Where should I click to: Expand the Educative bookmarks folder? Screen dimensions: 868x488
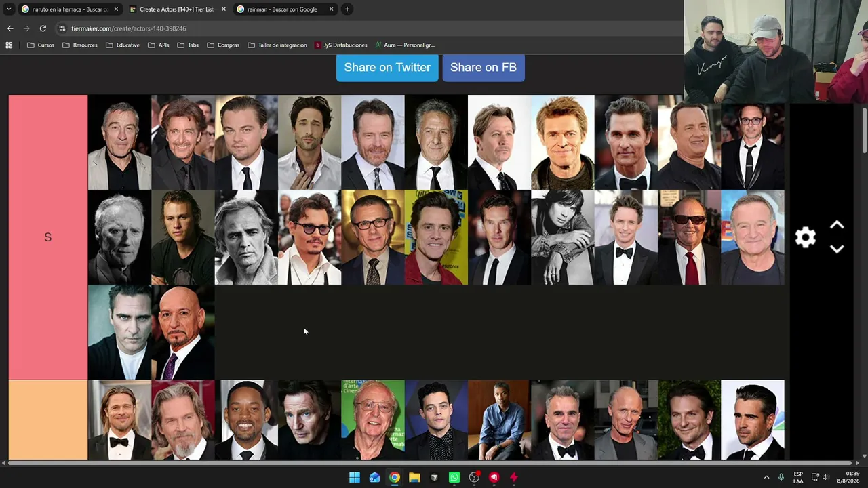123,45
